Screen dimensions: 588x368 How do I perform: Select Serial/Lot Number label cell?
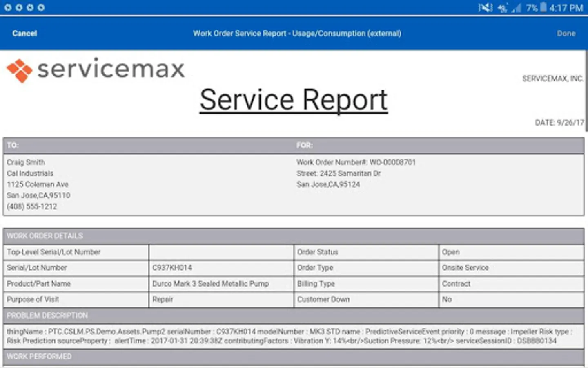(x=76, y=268)
